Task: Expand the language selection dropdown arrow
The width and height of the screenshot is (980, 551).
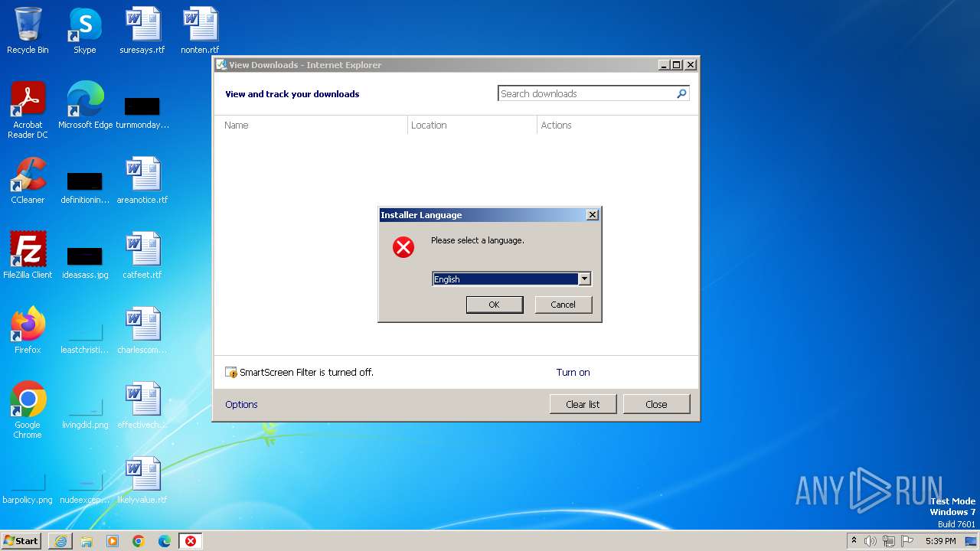Action: click(x=584, y=279)
